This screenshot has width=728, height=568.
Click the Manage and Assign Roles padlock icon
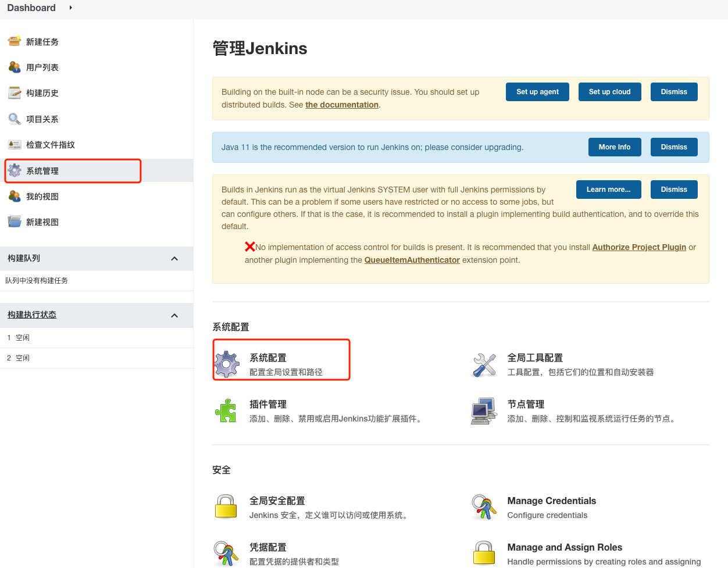484,553
